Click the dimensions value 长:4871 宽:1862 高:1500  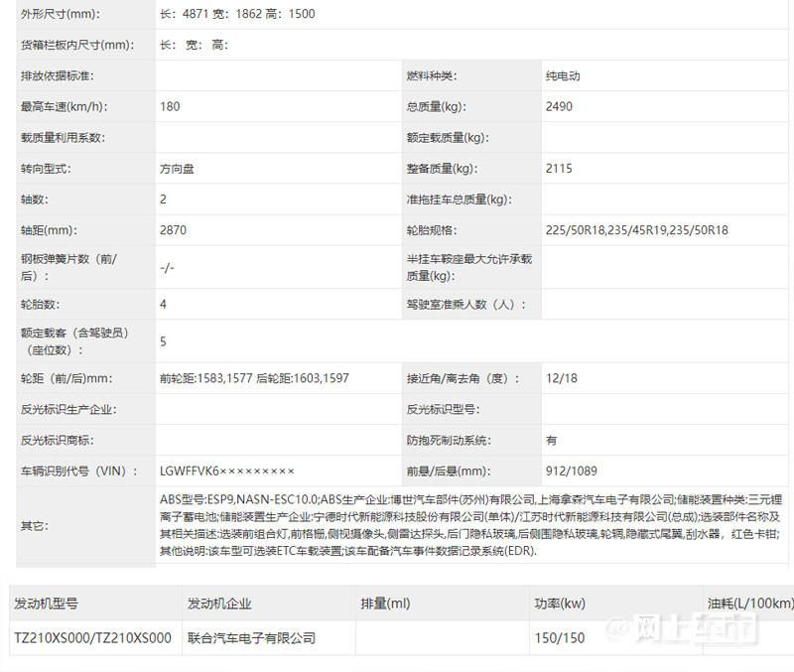click(x=237, y=14)
